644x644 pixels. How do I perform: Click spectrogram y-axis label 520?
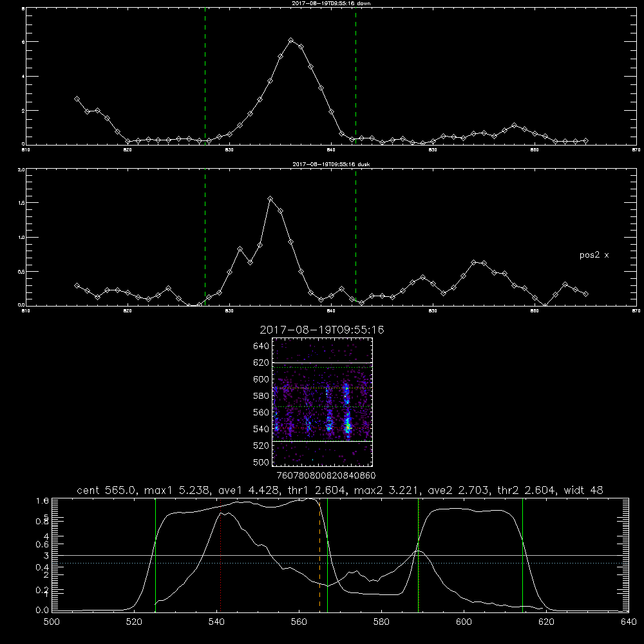point(261,446)
